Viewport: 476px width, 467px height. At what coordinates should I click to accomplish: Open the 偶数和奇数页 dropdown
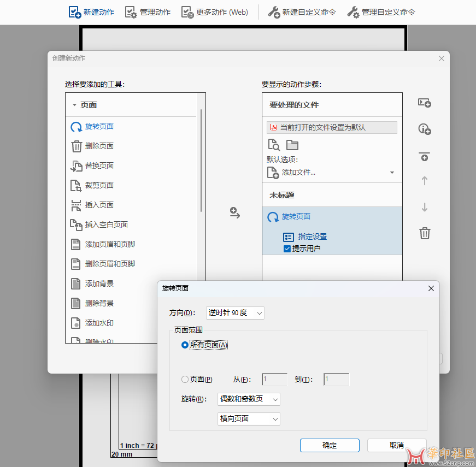pyautogui.click(x=249, y=399)
